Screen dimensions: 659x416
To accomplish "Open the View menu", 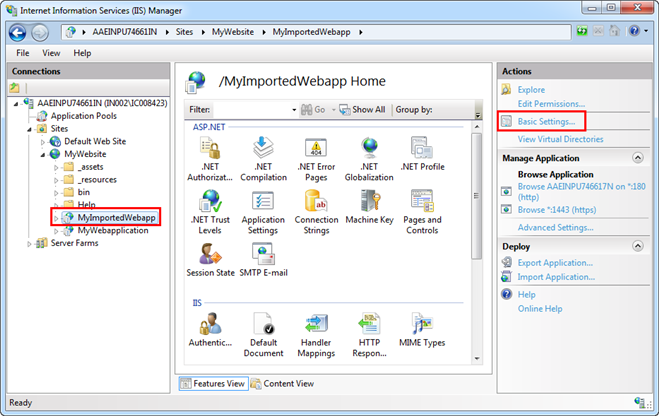I will pos(51,52).
